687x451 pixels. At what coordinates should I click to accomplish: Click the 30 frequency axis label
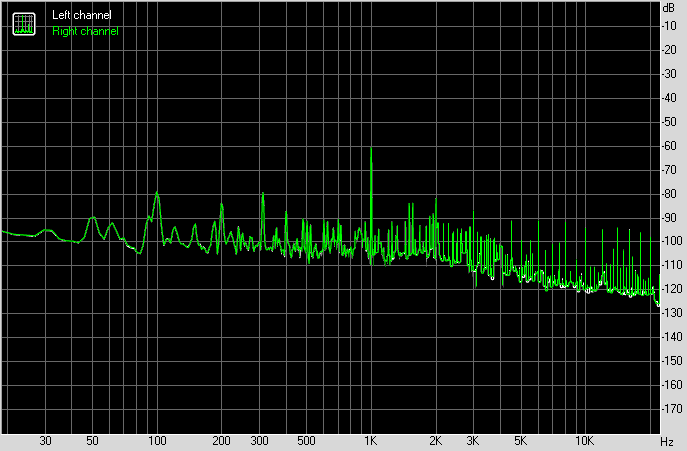pyautogui.click(x=45, y=440)
